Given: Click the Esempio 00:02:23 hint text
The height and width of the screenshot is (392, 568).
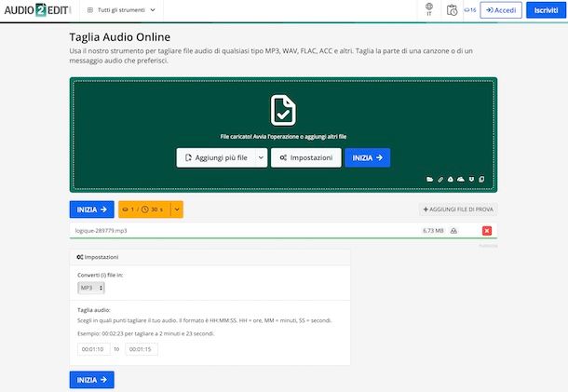Looking at the screenshot, I should click(x=146, y=333).
